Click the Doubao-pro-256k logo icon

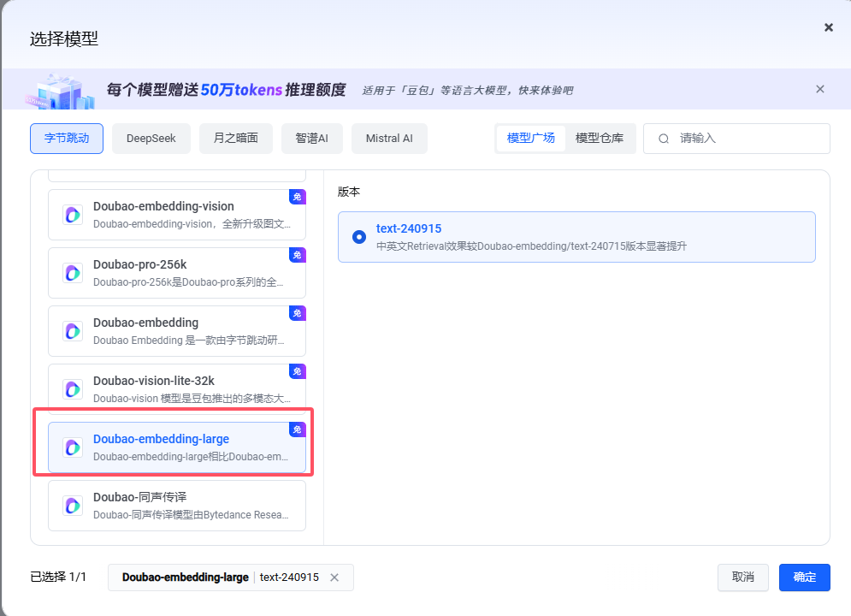tap(73, 273)
